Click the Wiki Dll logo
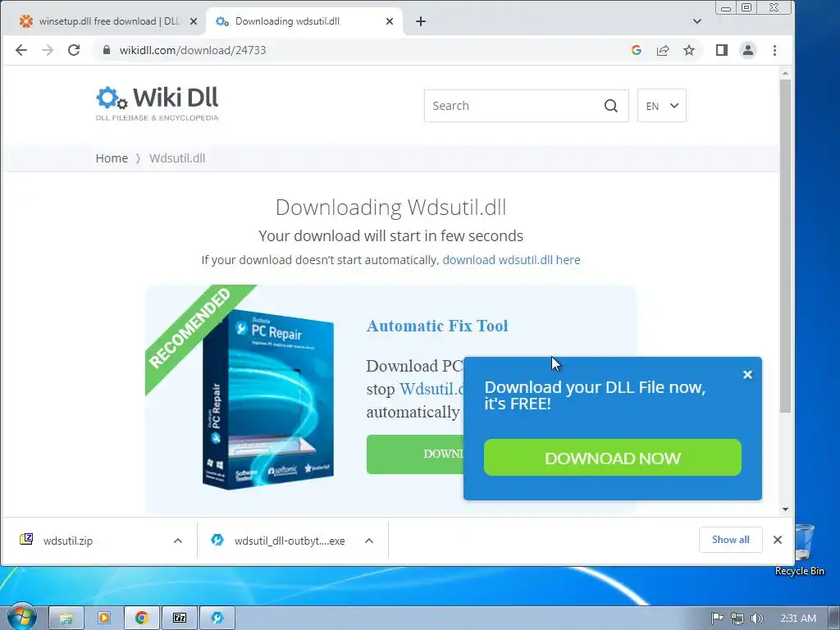 point(157,103)
